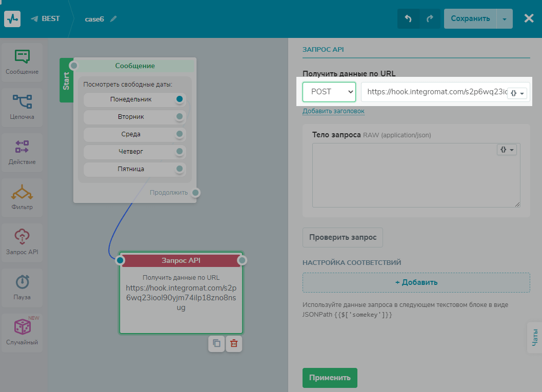Open the Чаты side tab

535,337
